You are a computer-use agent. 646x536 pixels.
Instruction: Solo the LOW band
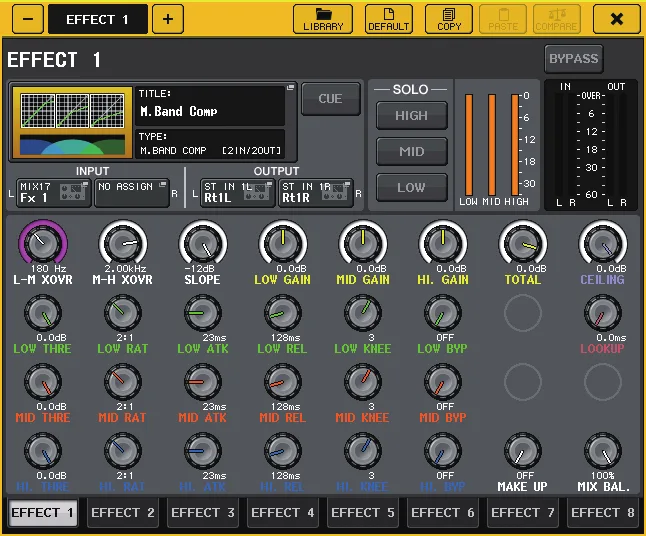pos(412,187)
